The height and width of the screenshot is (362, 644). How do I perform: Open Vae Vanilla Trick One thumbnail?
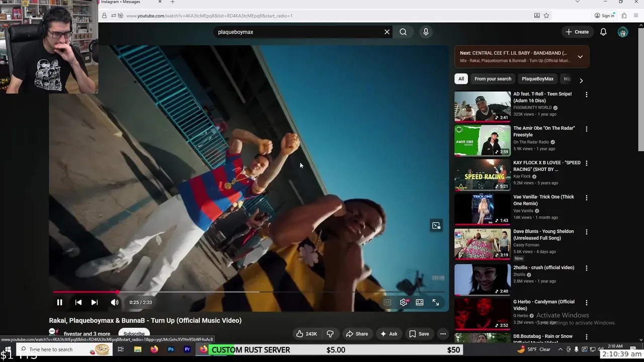pos(482,209)
